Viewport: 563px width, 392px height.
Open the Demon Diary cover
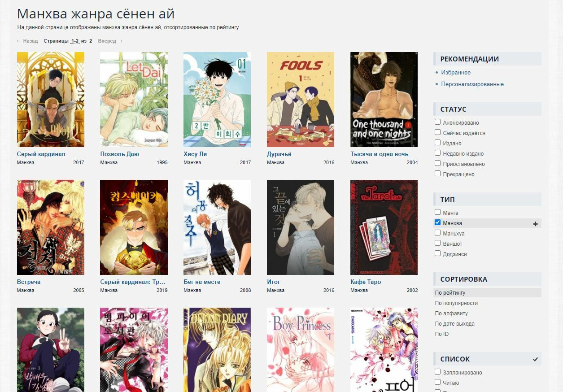[217, 349]
